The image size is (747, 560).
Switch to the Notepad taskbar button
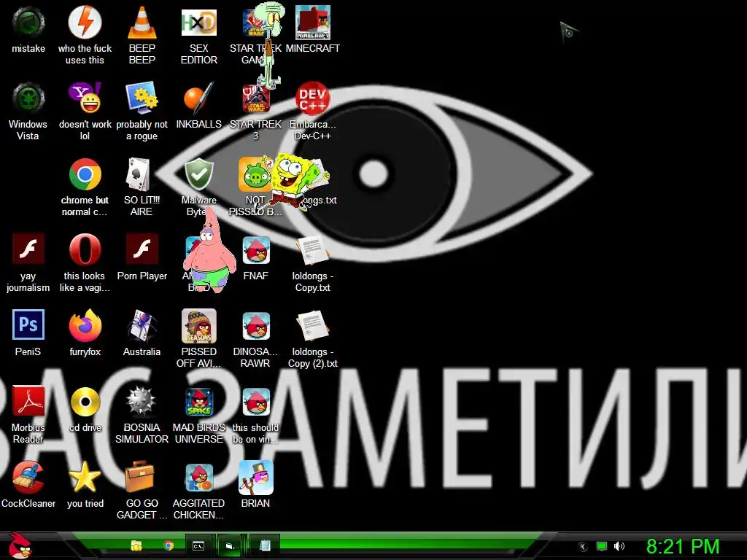(264, 545)
